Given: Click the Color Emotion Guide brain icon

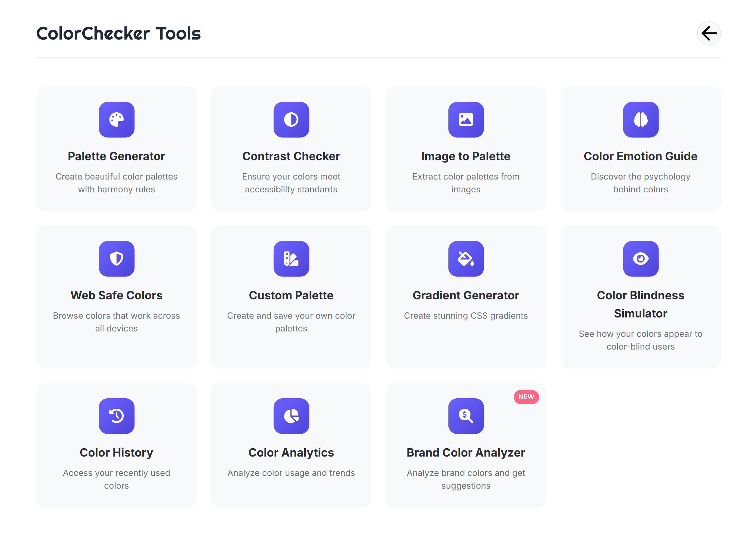Looking at the screenshot, I should (x=640, y=120).
